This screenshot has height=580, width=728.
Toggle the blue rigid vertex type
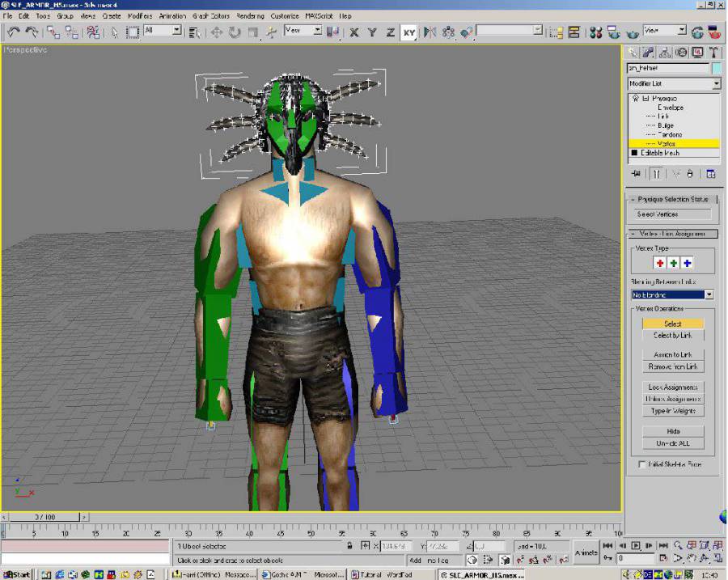tap(688, 263)
